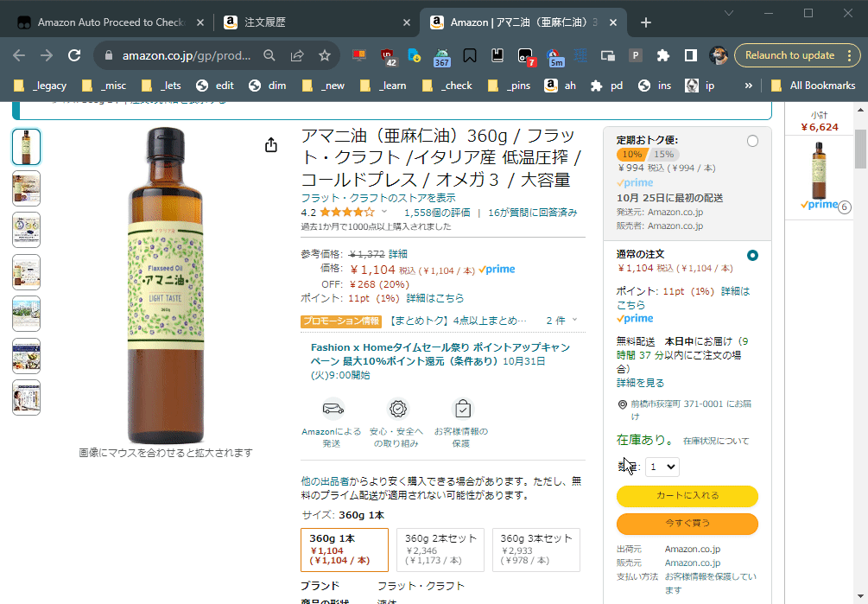
Task: Open the _learn bookmark folder
Action: [x=383, y=86]
